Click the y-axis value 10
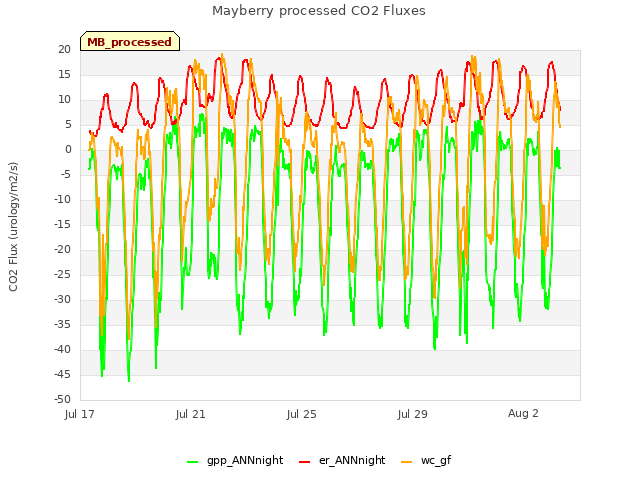This screenshot has width=640, height=480. [x=64, y=99]
